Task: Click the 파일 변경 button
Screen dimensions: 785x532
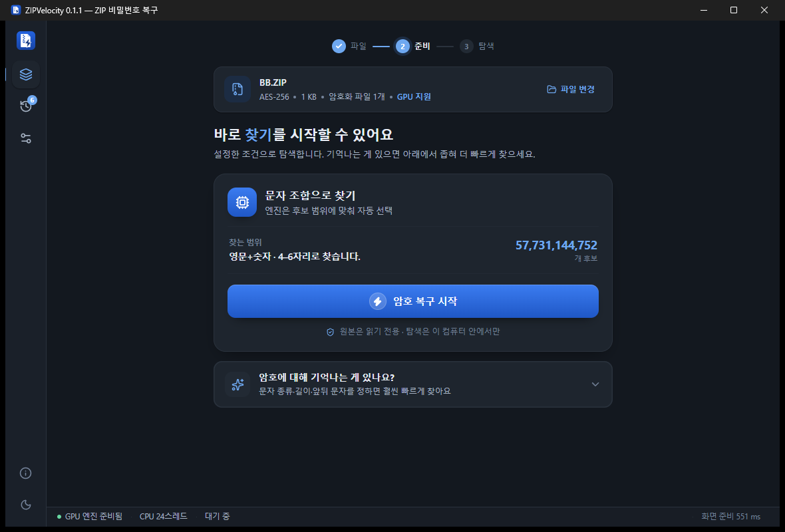Action: click(x=571, y=89)
